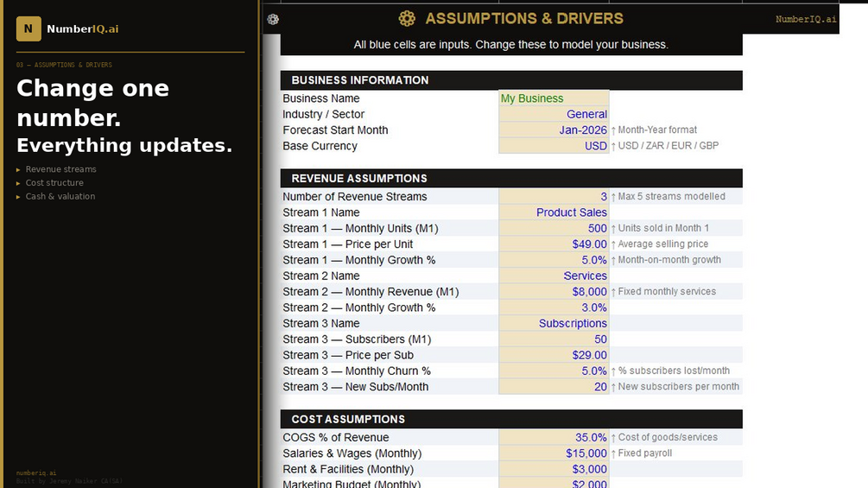
Task: Click the Fixed monthly services note
Action: pyautogui.click(x=663, y=292)
